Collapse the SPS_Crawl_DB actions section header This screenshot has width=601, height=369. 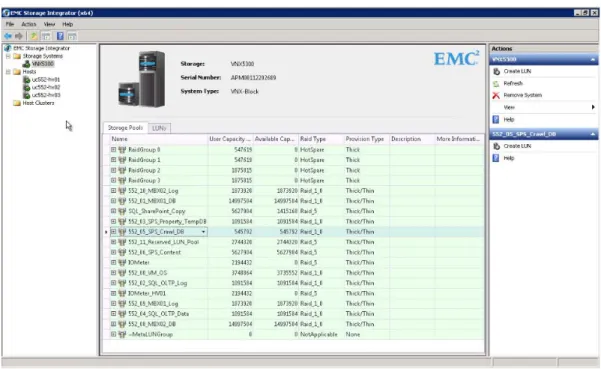tap(593, 134)
